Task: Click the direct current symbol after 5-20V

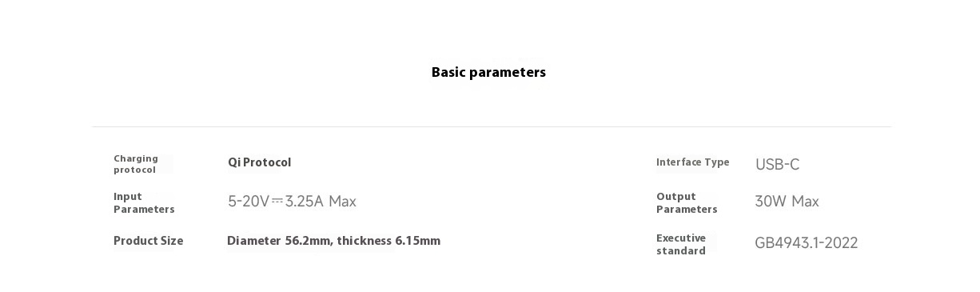Action: 277,201
